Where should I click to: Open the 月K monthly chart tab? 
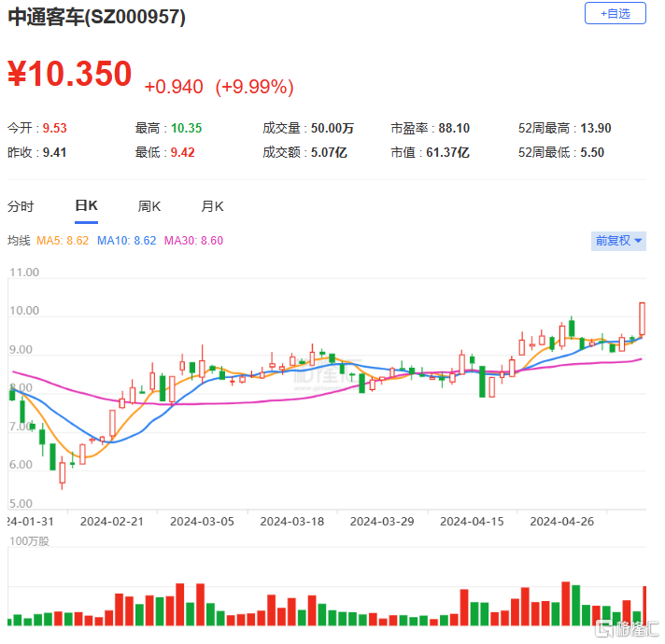[212, 207]
